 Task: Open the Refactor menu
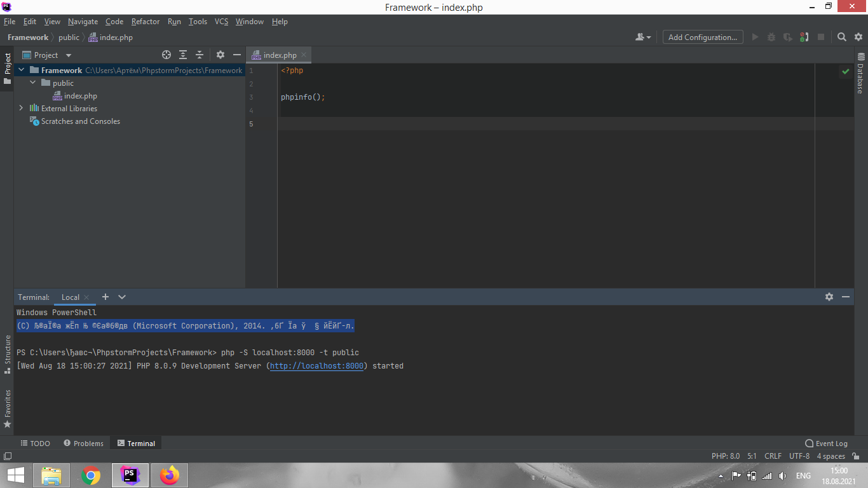click(x=146, y=22)
